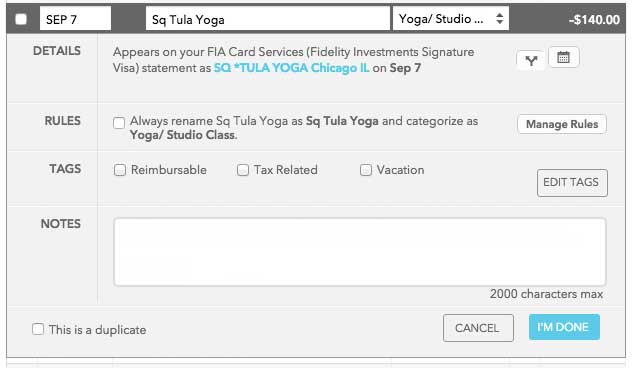Open the calendar date picker icon
Image resolution: width=636 pixels, height=368 pixels.
click(563, 57)
